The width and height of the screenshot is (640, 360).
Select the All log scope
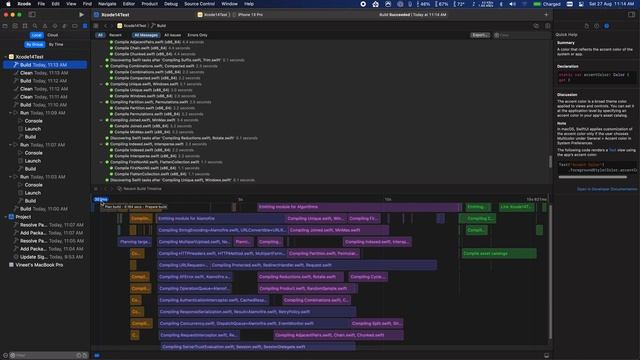tap(100, 35)
